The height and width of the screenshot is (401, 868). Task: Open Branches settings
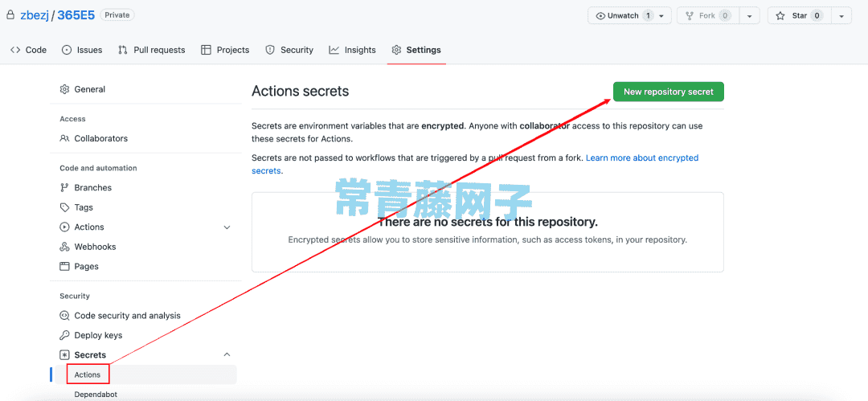click(x=93, y=188)
